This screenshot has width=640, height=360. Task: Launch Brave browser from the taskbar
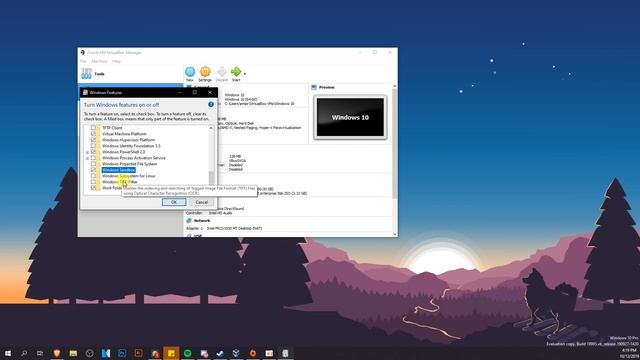point(57,353)
